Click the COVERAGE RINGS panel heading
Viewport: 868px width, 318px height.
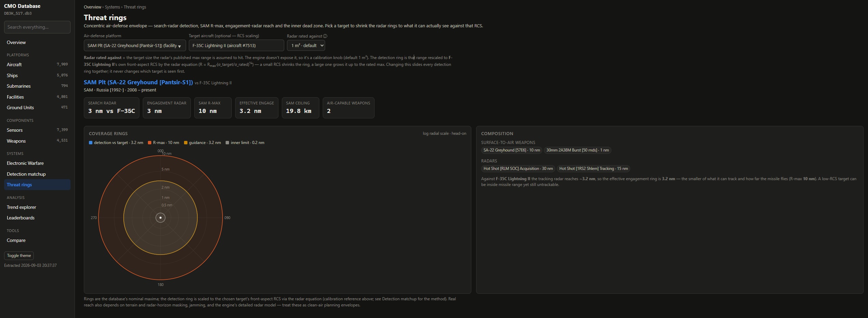(108, 134)
